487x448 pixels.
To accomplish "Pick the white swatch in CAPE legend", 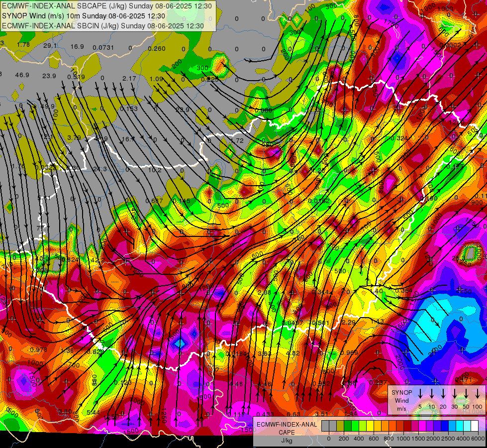I will point(475,426).
